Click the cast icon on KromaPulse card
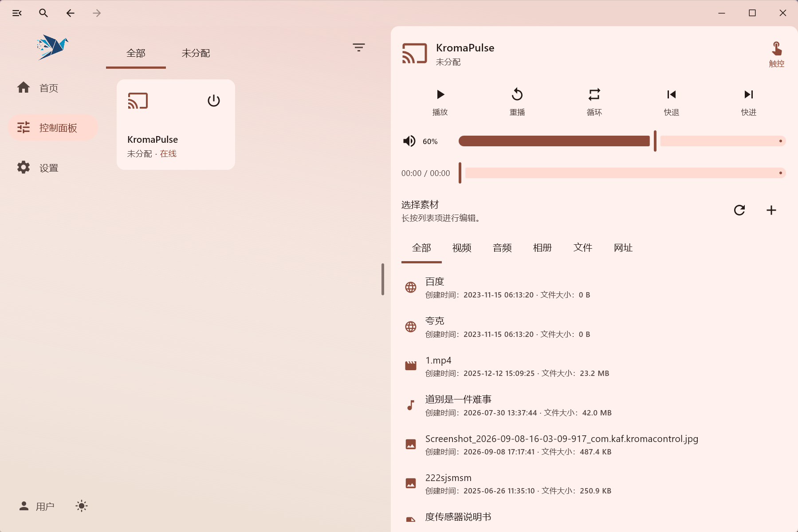 (x=138, y=101)
